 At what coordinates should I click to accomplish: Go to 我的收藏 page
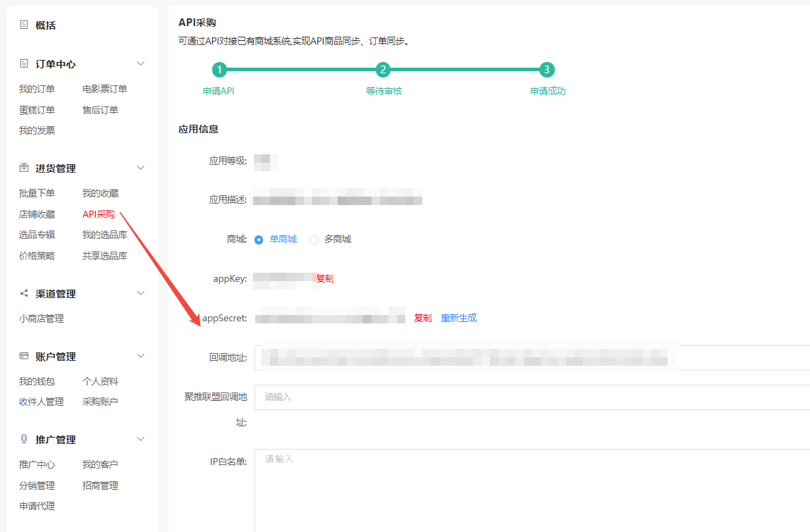(100, 193)
